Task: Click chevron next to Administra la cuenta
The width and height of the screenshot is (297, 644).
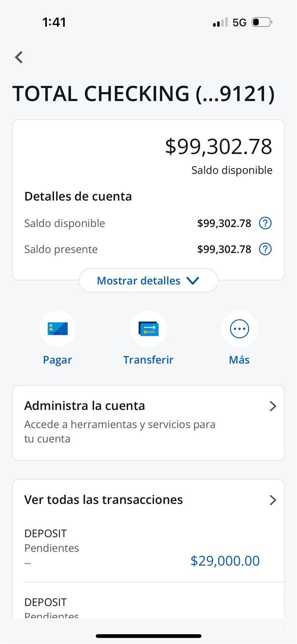Action: click(273, 406)
